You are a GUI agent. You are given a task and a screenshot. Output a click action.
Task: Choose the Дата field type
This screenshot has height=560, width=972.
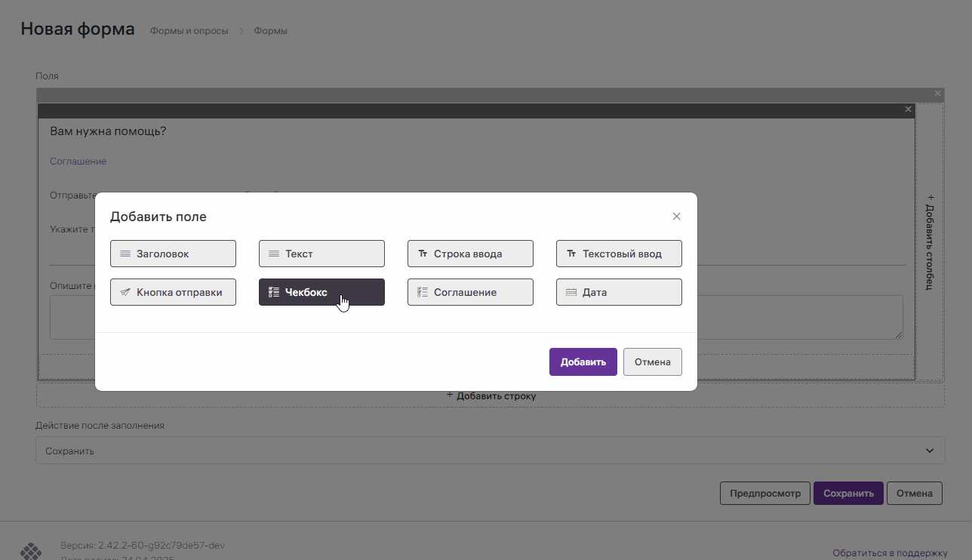(619, 293)
